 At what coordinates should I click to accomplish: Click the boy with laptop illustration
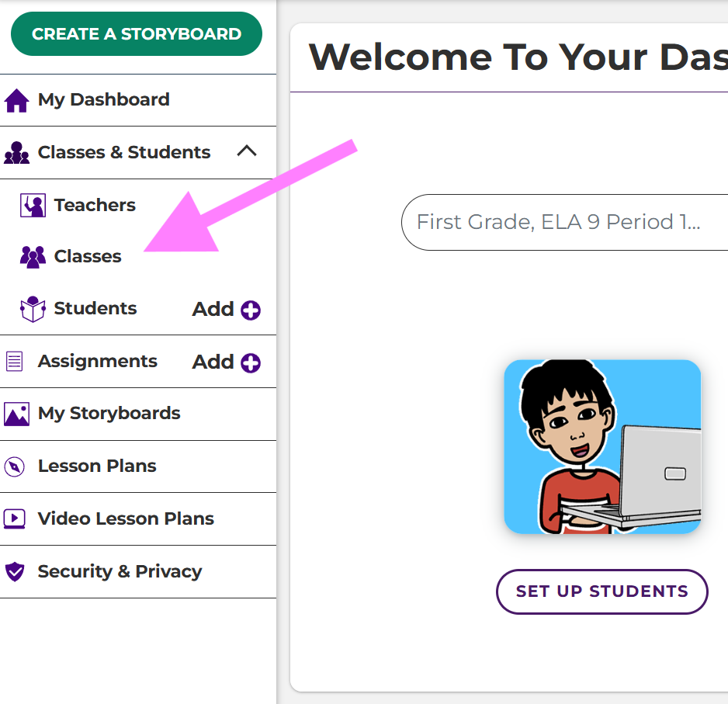602,446
